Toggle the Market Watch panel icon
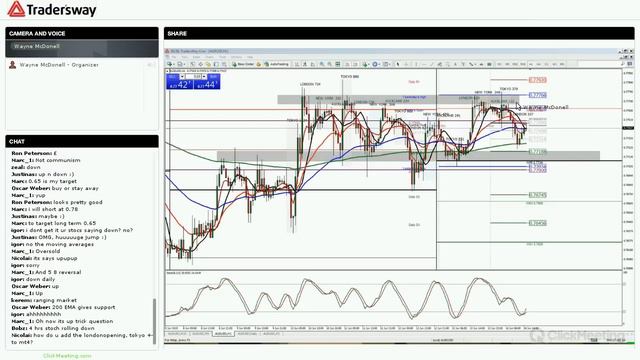 coord(193,64)
